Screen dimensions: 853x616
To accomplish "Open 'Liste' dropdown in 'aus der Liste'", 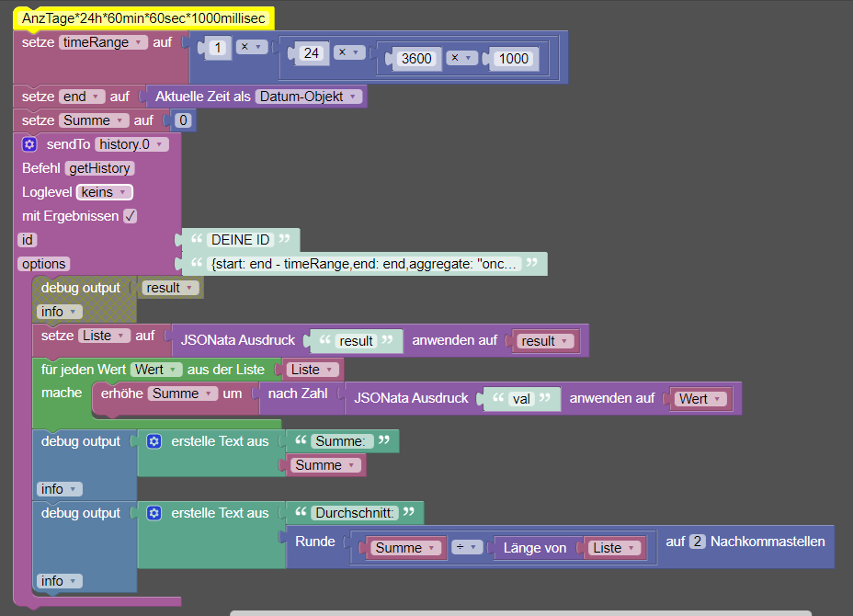I will [313, 370].
